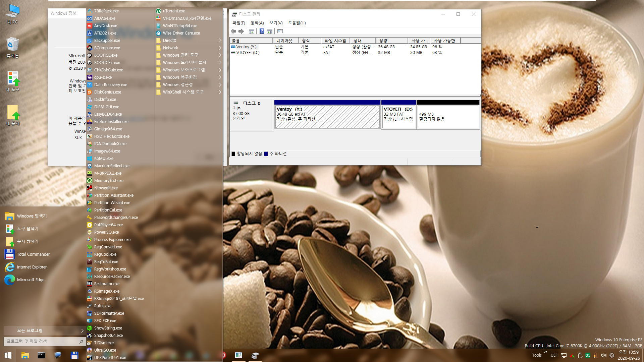644x362 pixels.
Task: Open Partition Wizard tool
Action: coord(111,202)
